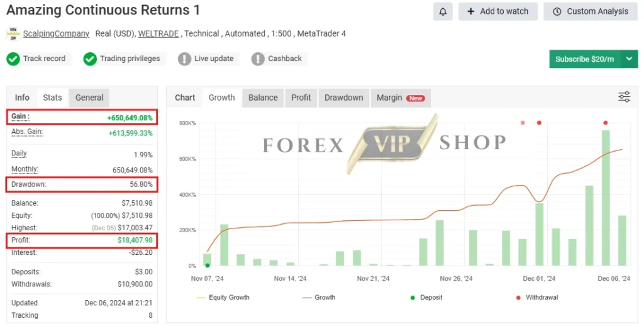The width and height of the screenshot is (644, 326).
Task: Select the Profit chart tab
Action: pos(301,98)
